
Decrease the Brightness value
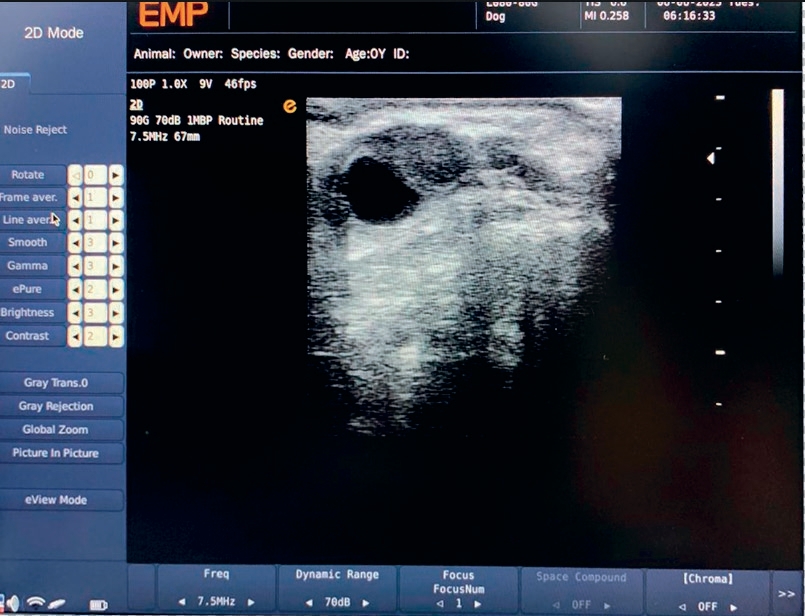[x=75, y=313]
